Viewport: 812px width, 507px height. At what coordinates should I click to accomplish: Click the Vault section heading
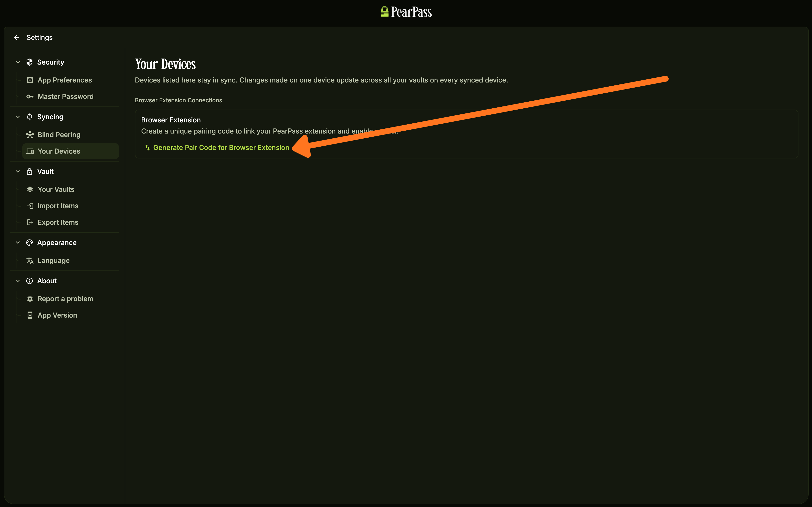[45, 172]
